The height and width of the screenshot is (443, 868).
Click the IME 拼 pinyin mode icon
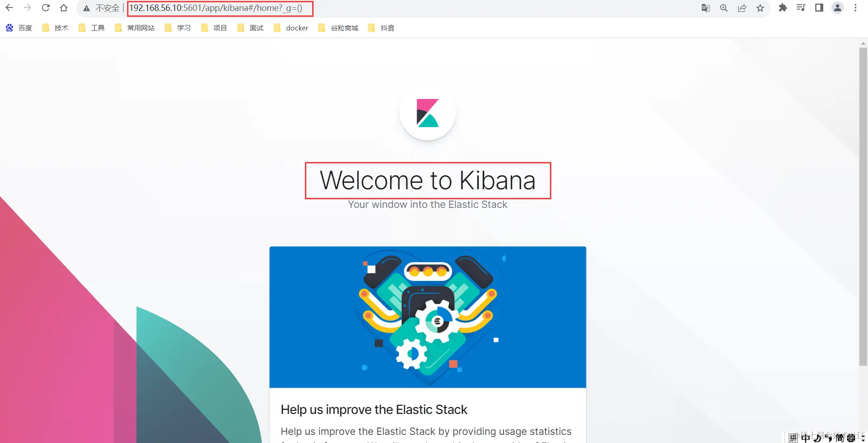pyautogui.click(x=793, y=438)
